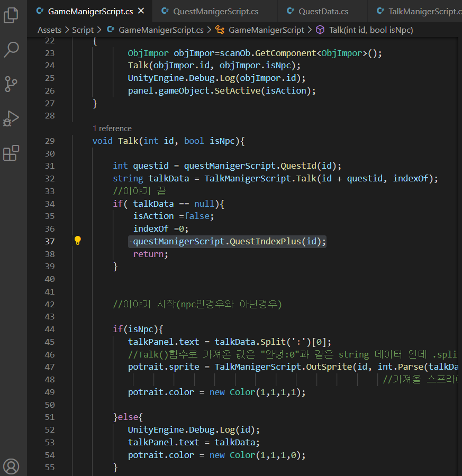This screenshot has height=476, width=462.
Task: Click line number 37 in gutter
Action: [50, 241]
